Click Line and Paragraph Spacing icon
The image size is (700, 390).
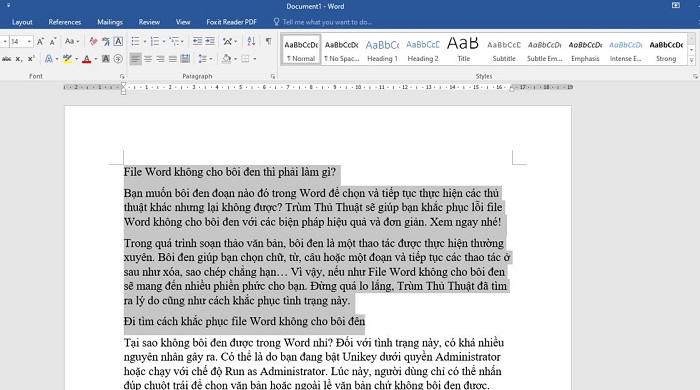click(202, 58)
